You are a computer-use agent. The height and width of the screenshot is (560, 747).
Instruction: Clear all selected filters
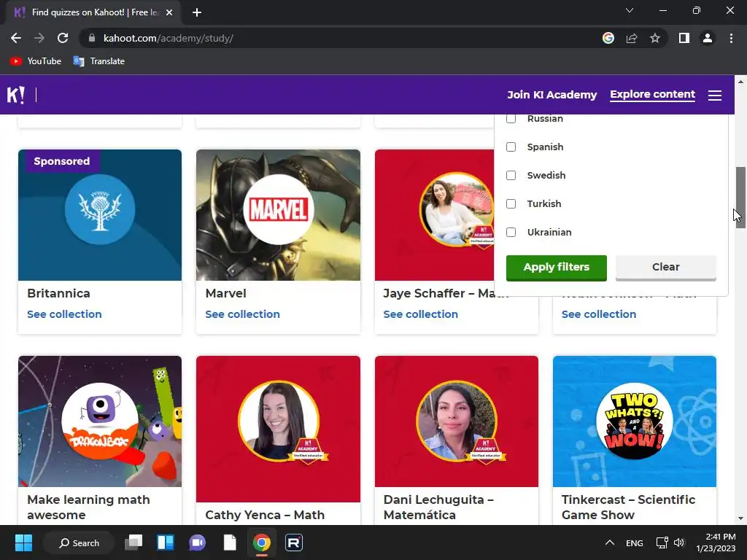[x=665, y=268]
